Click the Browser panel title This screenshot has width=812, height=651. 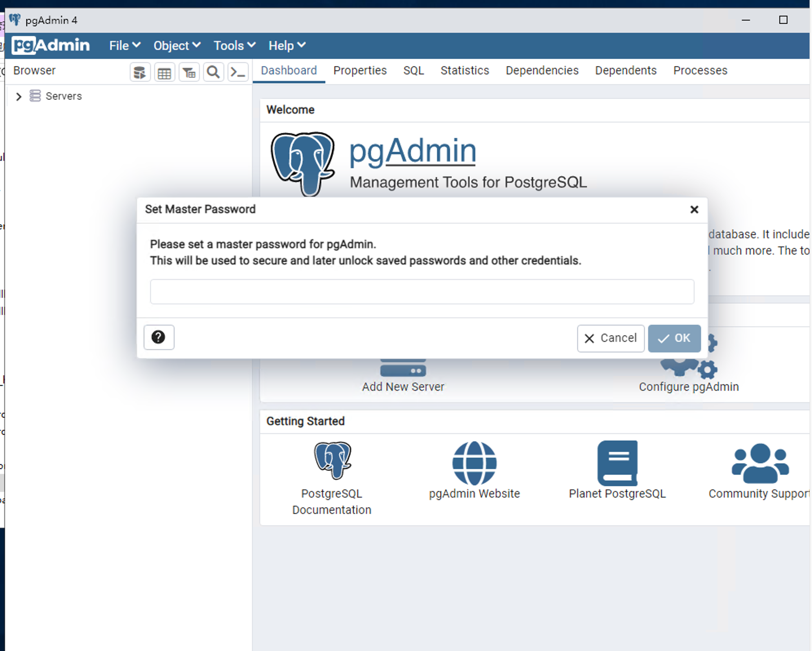coord(34,71)
